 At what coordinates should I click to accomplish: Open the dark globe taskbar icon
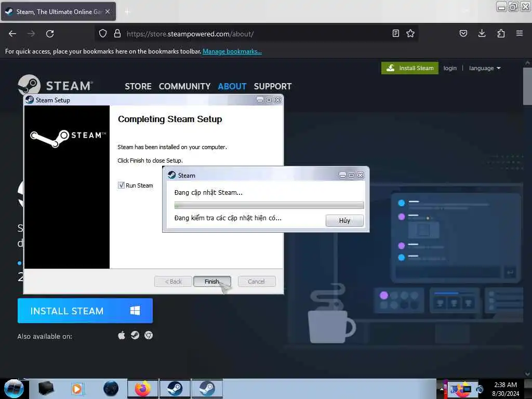[x=111, y=389]
